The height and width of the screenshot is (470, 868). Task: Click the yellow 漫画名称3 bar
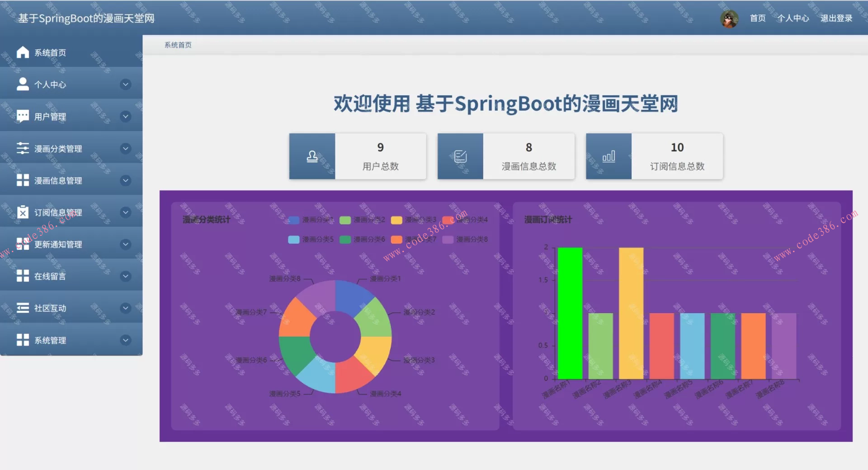point(631,313)
